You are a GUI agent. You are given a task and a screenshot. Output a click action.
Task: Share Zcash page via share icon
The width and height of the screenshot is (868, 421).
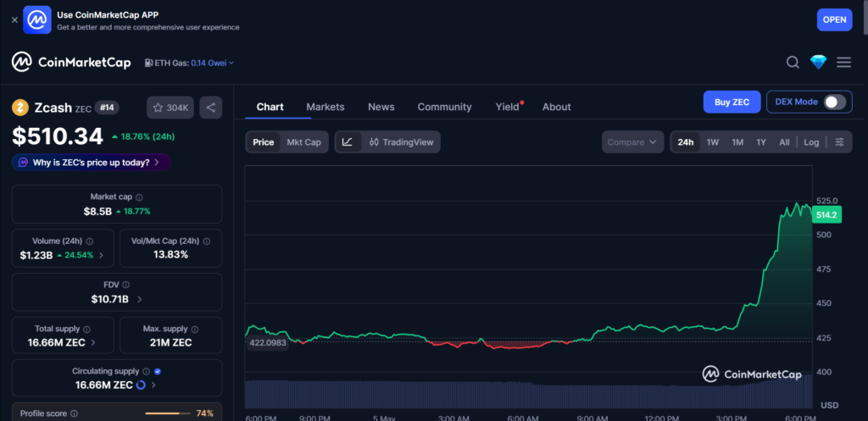211,108
